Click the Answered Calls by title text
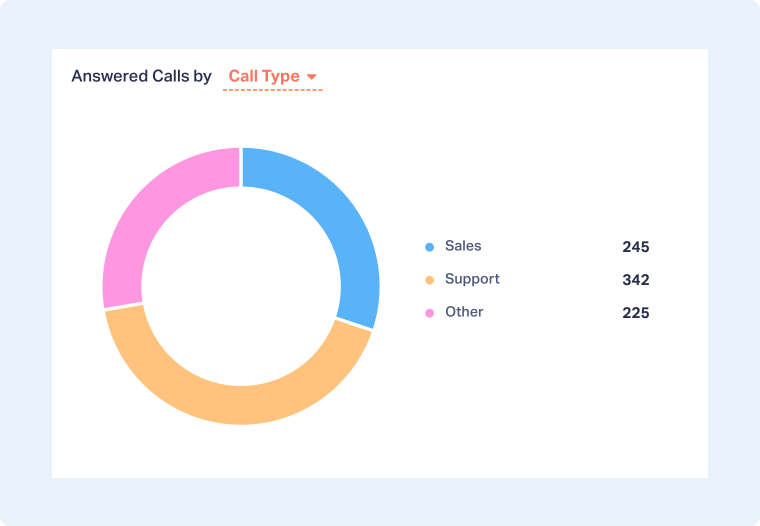Screen dimensions: 760x526 click(x=141, y=77)
